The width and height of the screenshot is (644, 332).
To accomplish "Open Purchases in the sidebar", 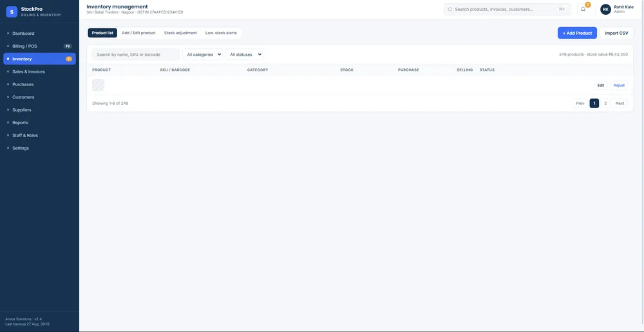I will click(39, 84).
